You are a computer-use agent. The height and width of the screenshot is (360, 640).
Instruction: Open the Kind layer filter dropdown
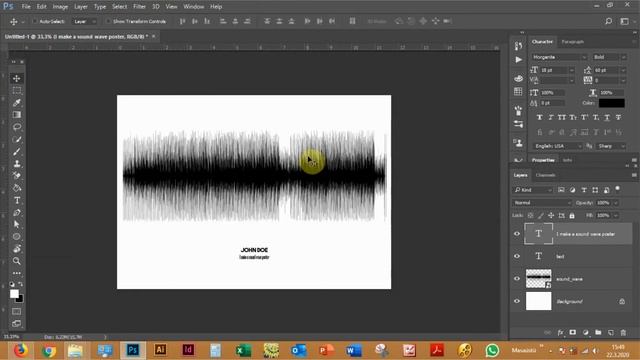[533, 190]
